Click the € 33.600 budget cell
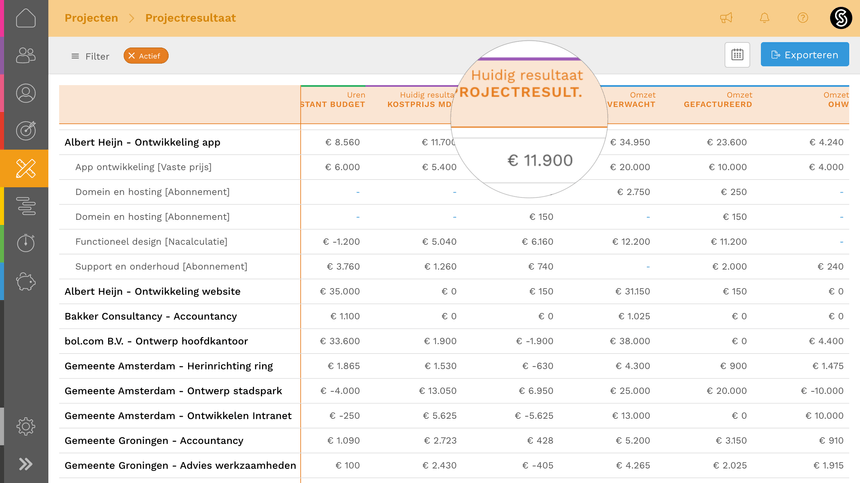This screenshot has height=483, width=860. click(340, 341)
